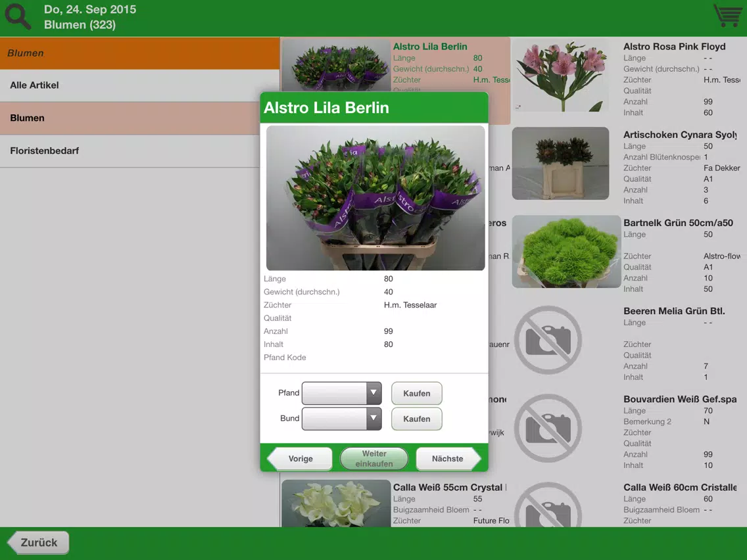747x560 pixels.
Task: Click the orange Blumen header
Action: [x=139, y=53]
